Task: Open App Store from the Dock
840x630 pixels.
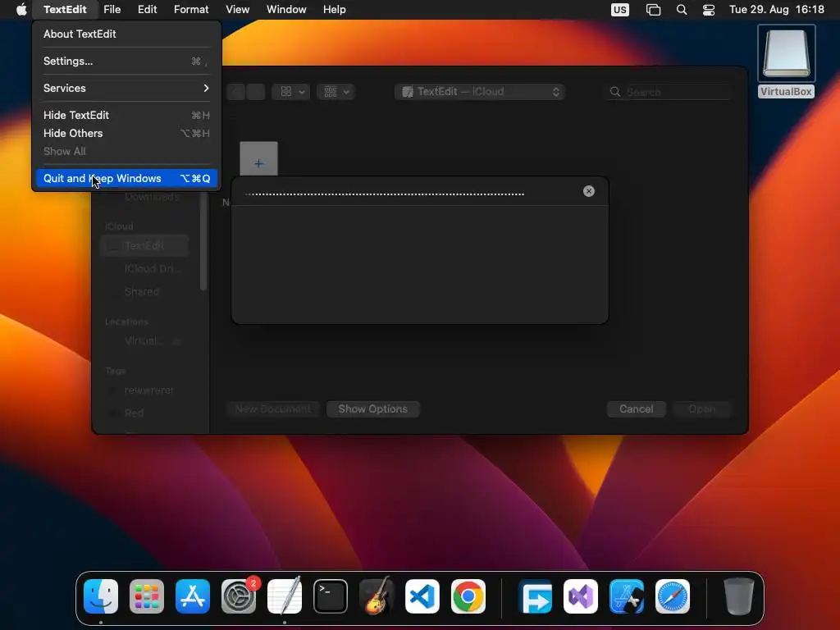Action: pyautogui.click(x=192, y=596)
